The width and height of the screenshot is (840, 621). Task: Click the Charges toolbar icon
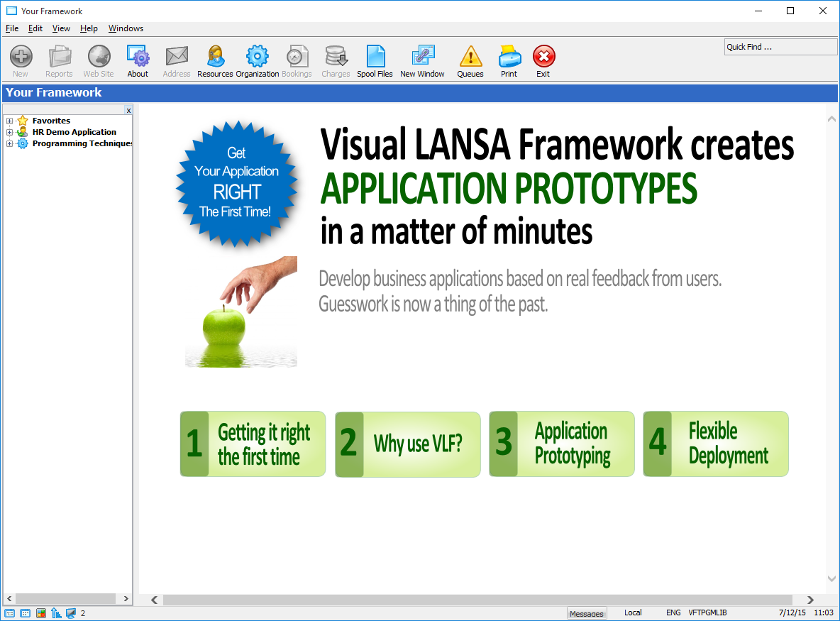336,56
